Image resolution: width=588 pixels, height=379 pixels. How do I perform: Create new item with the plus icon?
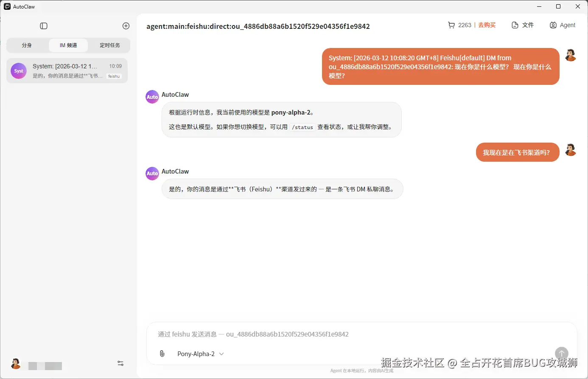[x=126, y=25]
